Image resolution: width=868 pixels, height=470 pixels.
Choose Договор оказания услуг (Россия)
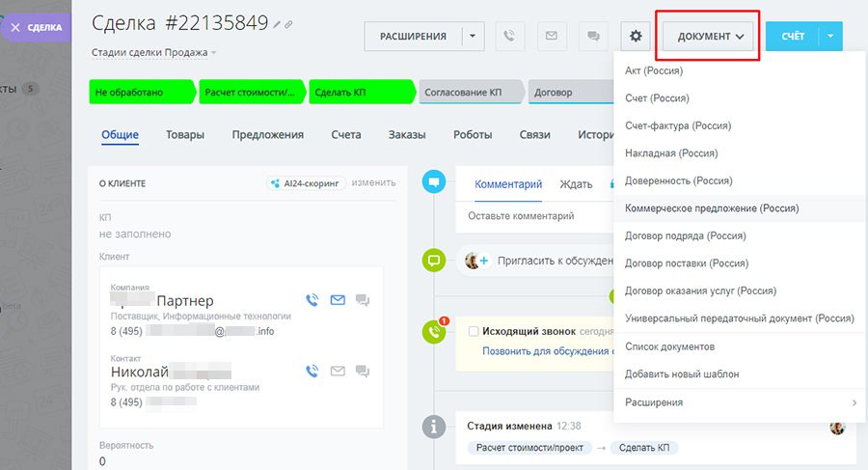click(x=740, y=291)
